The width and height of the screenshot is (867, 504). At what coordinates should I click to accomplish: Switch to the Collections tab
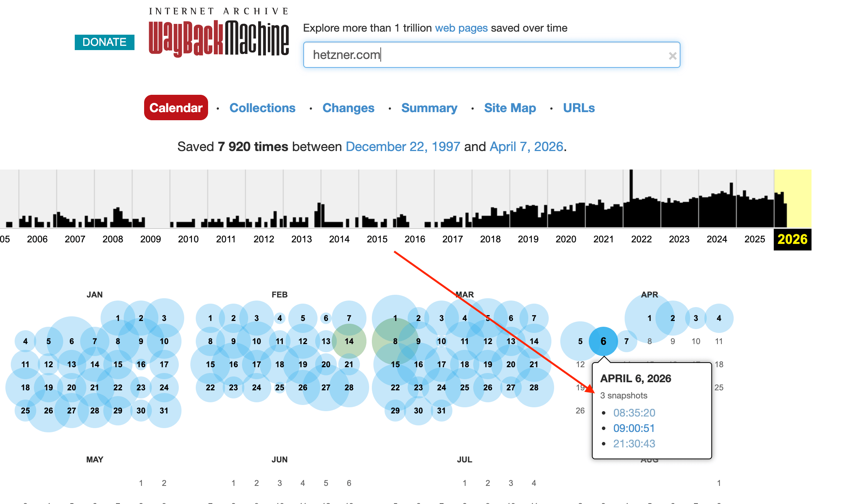(262, 108)
